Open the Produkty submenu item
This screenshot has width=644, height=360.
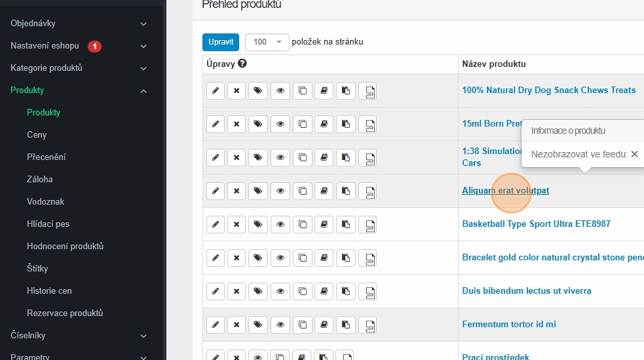[x=43, y=113]
